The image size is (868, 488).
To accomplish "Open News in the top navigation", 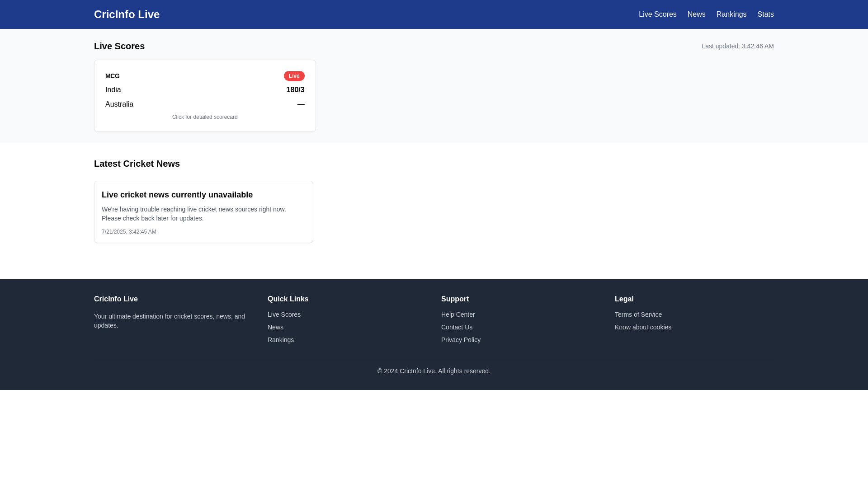I will 696,14.
